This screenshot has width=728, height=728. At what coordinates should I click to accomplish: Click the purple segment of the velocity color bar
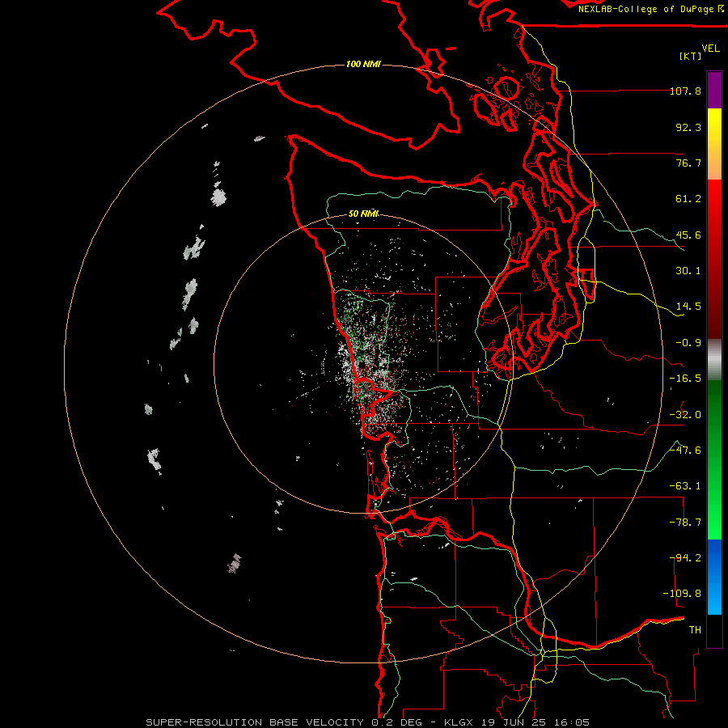(714, 90)
